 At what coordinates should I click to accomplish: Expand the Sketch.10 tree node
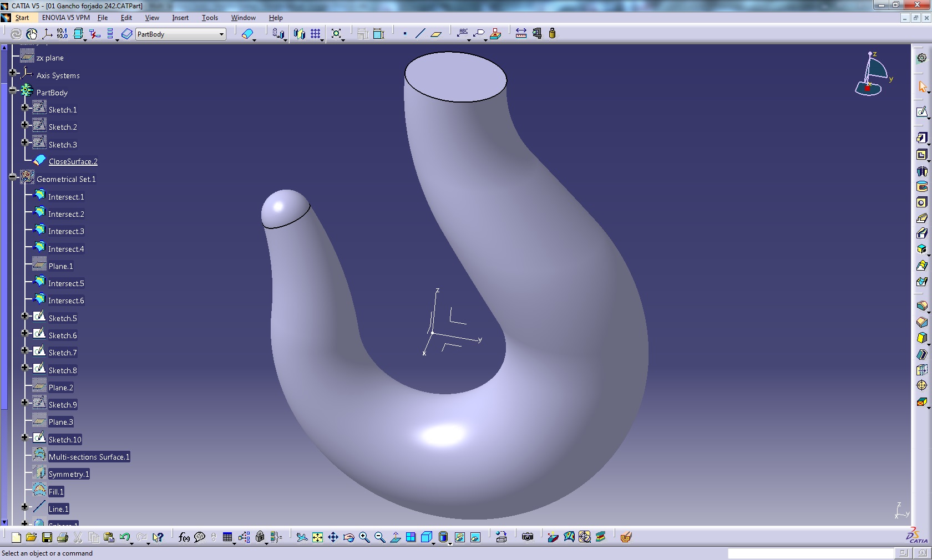pyautogui.click(x=24, y=437)
